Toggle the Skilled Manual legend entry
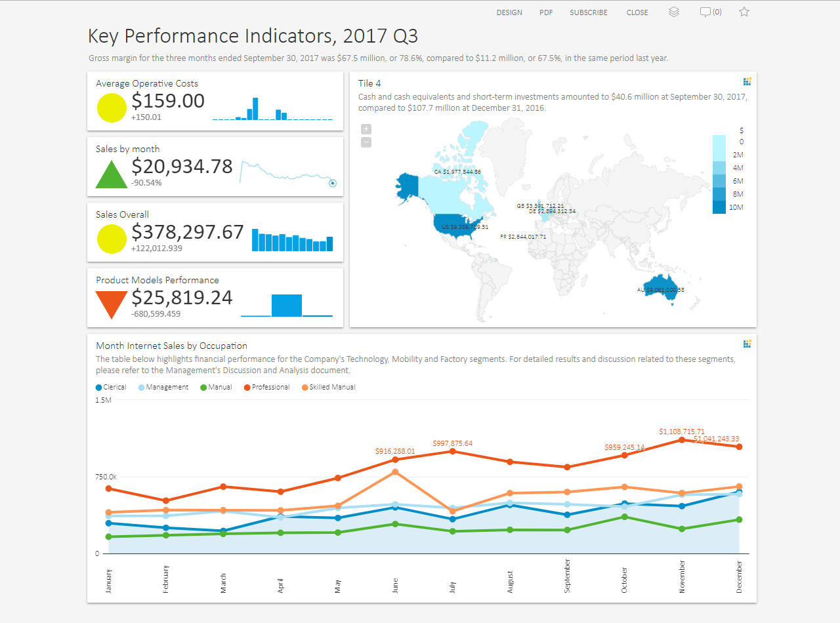 331,387
